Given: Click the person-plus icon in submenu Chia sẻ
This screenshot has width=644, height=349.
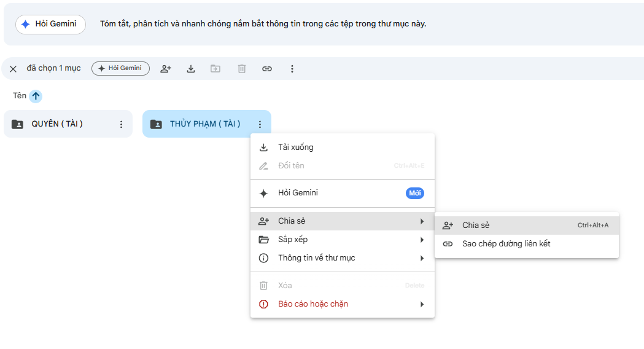Looking at the screenshot, I should [x=448, y=225].
